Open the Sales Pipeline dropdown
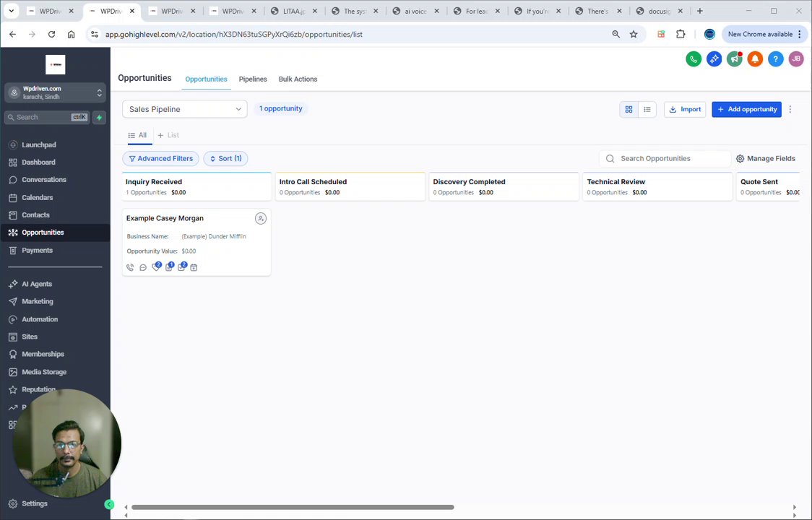 pyautogui.click(x=185, y=109)
